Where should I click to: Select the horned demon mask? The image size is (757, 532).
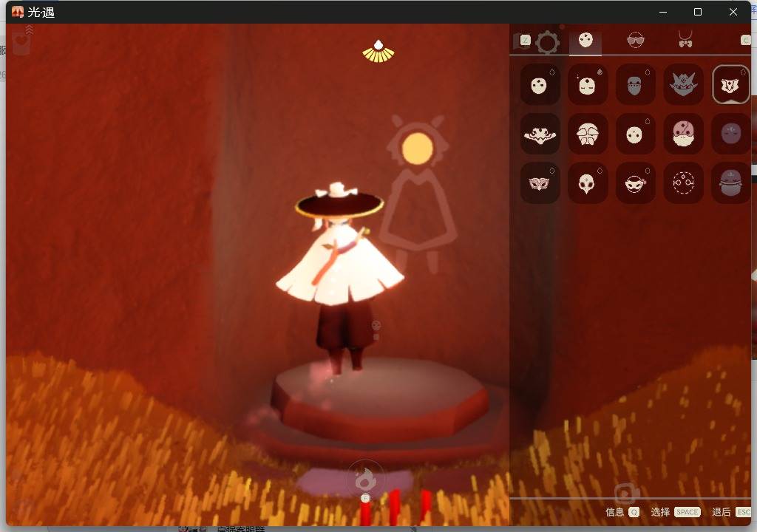pos(683,84)
